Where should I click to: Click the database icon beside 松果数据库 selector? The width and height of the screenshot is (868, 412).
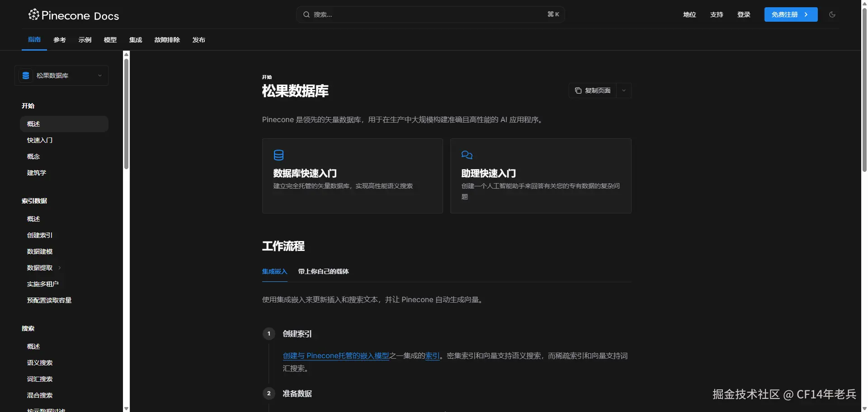(x=26, y=76)
